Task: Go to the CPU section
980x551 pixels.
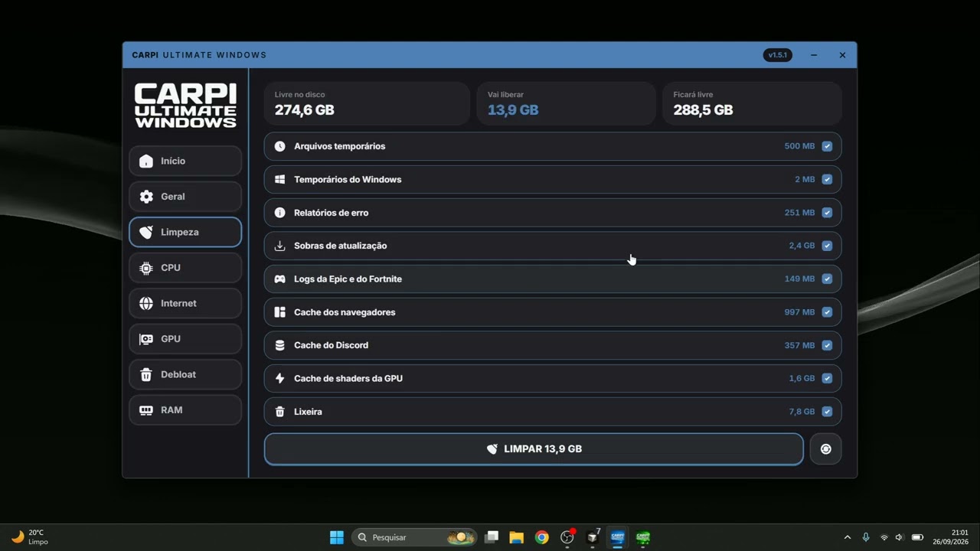Action: 185,268
